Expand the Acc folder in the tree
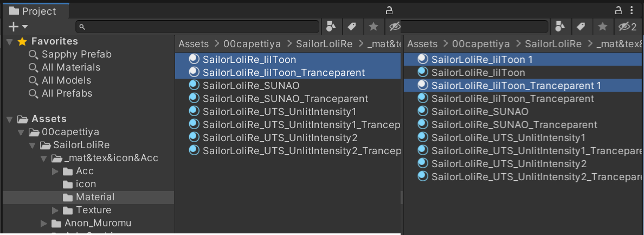This screenshot has height=235, width=644. [55, 171]
